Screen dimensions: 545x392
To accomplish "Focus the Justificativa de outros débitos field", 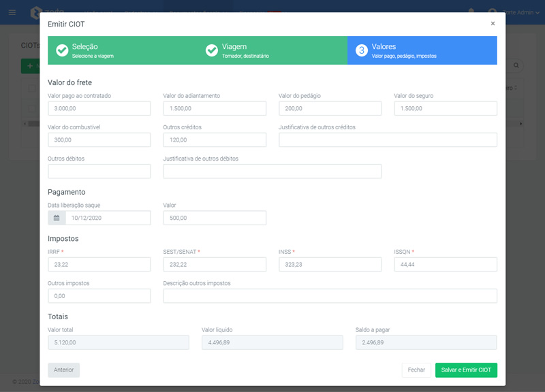I will (272, 171).
